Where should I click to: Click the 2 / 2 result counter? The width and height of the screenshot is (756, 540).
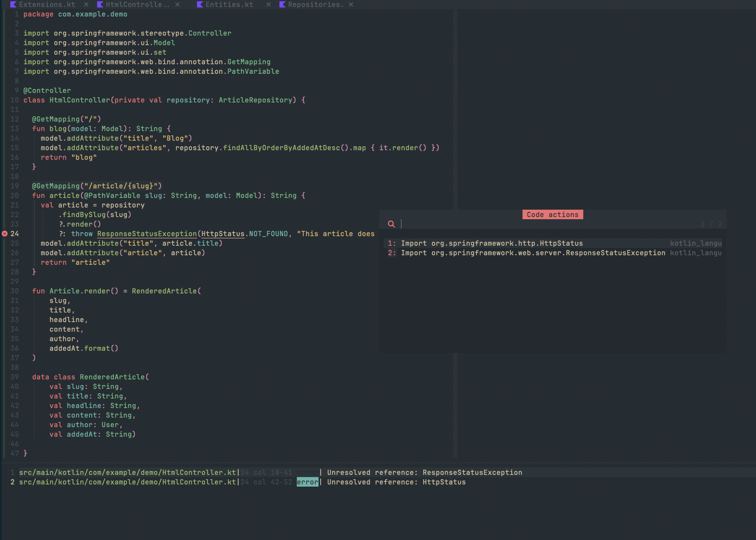point(711,224)
